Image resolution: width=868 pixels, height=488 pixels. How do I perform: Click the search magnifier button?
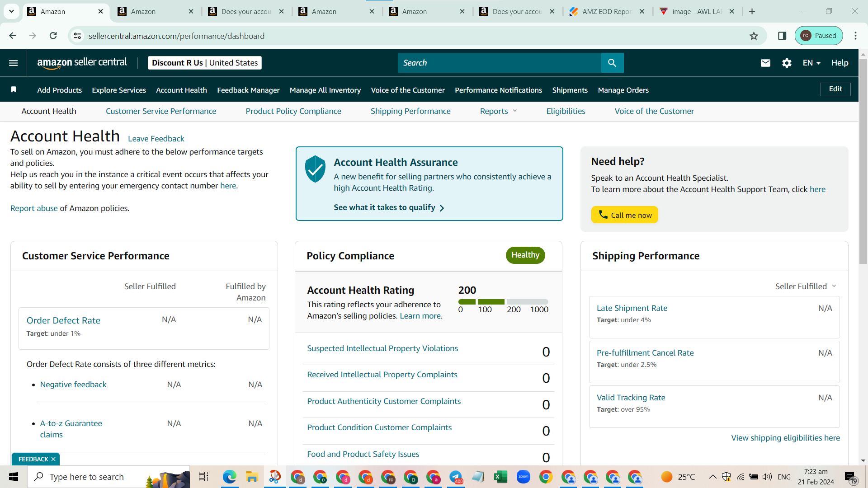612,63
